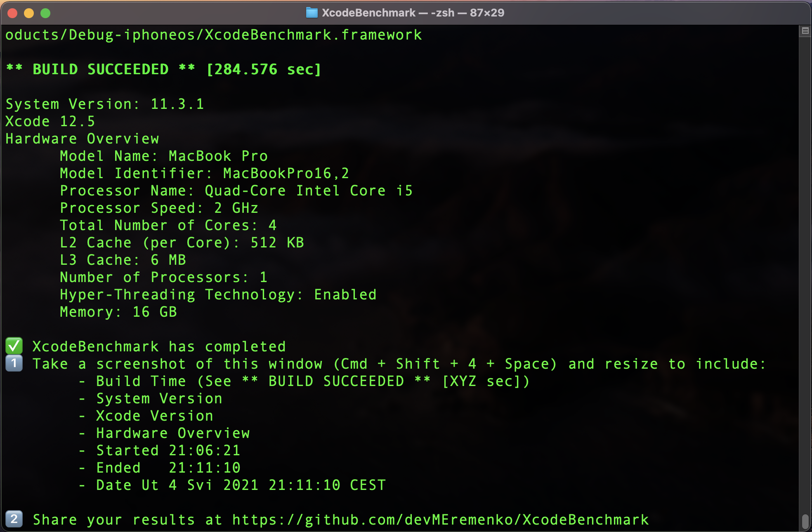
Task: Minimize the window with yellow button
Action: point(29,13)
